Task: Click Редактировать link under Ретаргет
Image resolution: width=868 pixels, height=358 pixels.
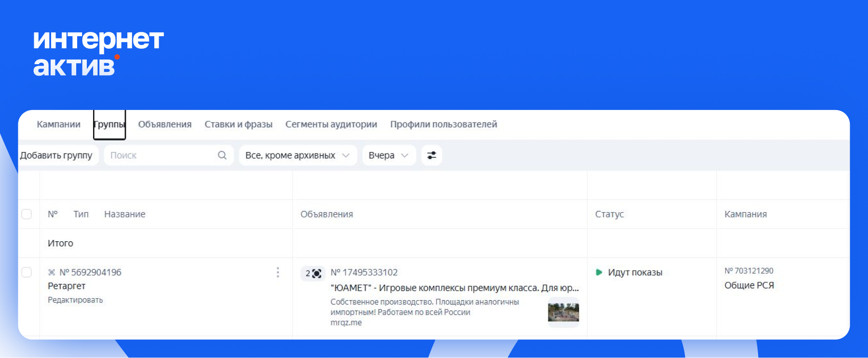Action: tap(75, 300)
